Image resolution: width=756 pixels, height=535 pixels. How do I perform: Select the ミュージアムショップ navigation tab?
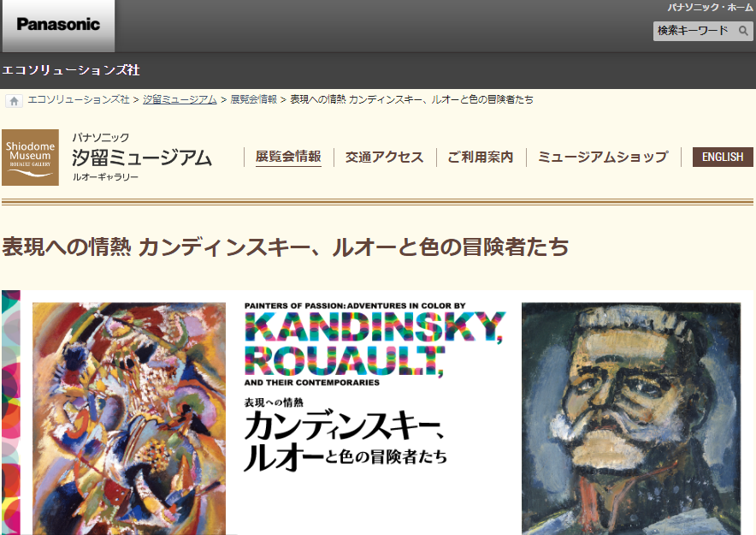[x=603, y=158]
